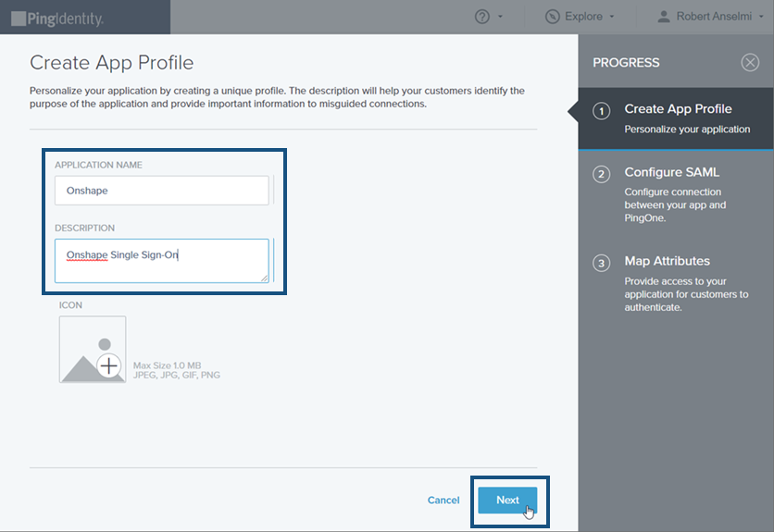
Task: Click the step 3 number circle
Action: click(602, 263)
